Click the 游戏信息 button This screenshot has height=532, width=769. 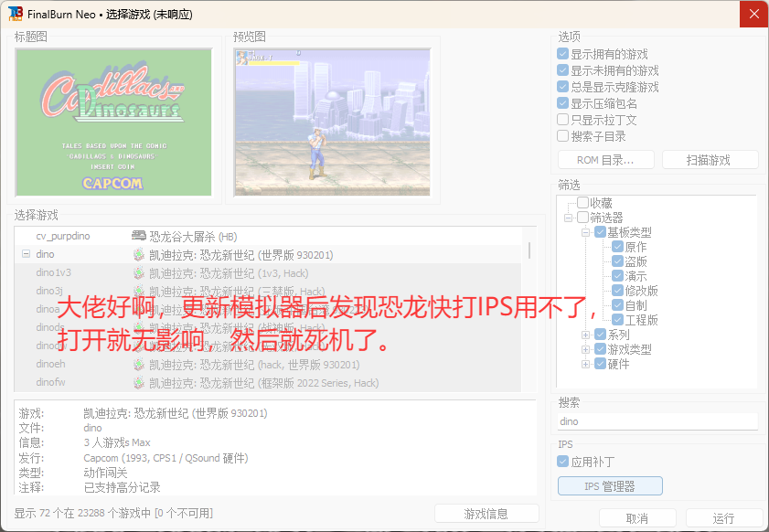click(486, 514)
